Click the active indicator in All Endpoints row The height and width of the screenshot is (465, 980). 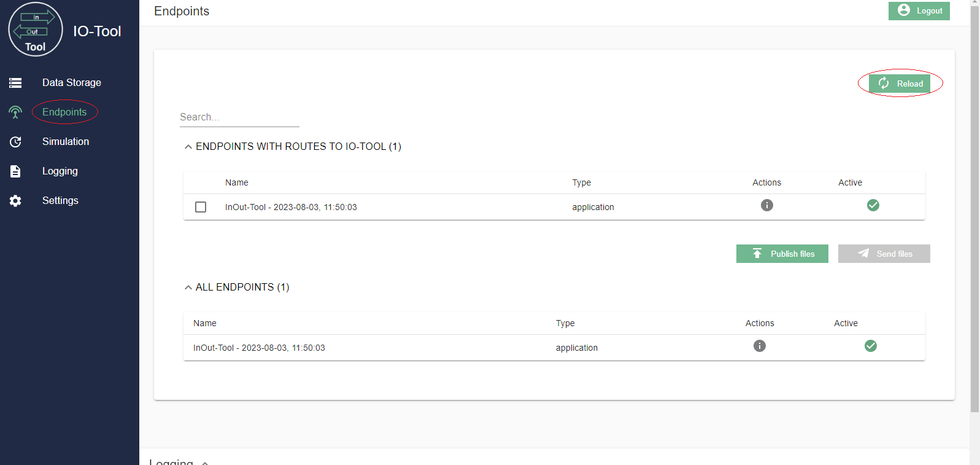[x=870, y=346]
